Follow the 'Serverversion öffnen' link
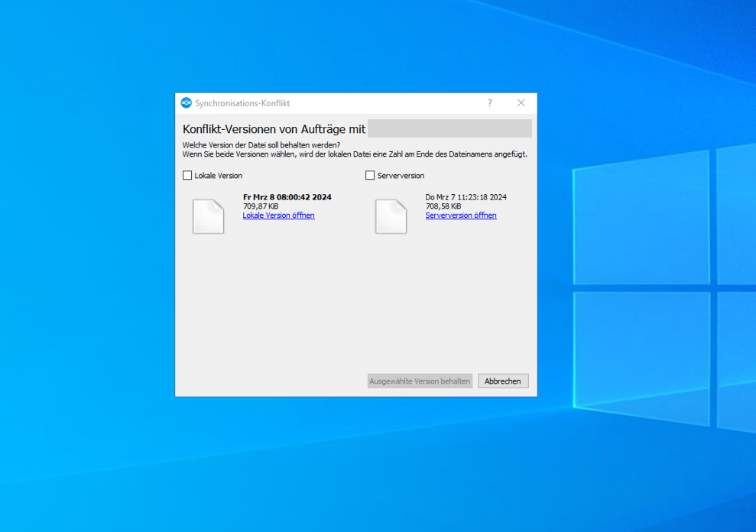 click(x=461, y=216)
